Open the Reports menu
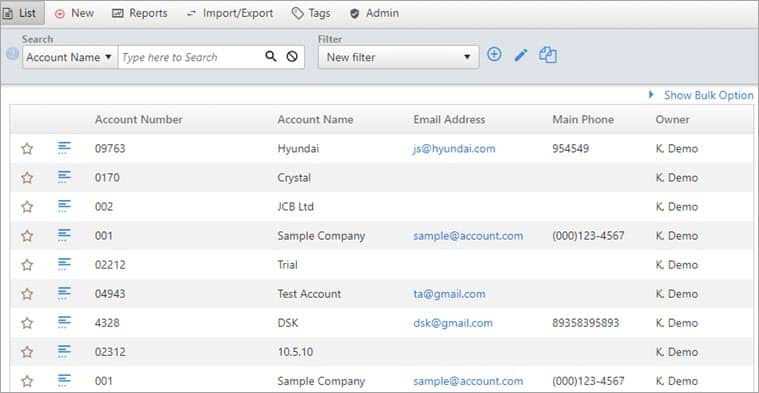The height and width of the screenshot is (393, 759). coord(140,13)
